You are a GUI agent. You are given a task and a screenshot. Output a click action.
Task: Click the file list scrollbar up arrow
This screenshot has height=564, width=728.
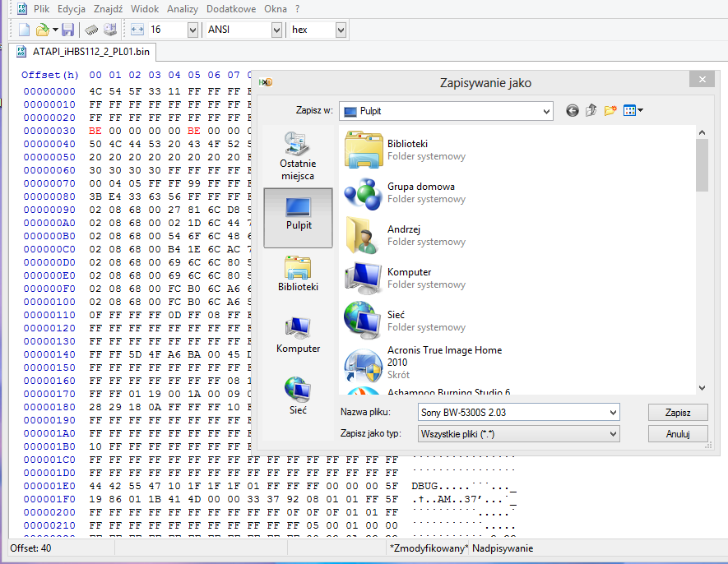702,132
